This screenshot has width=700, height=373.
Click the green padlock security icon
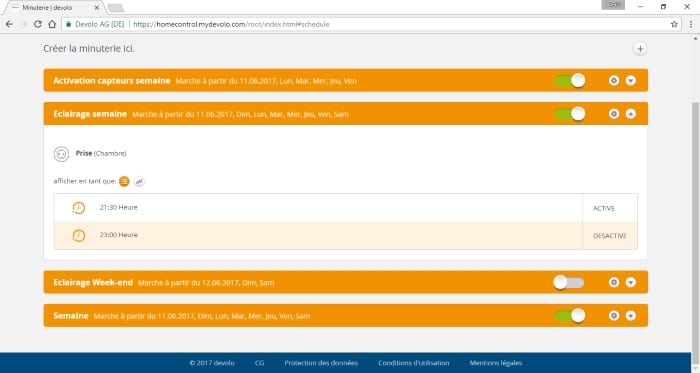click(68, 24)
